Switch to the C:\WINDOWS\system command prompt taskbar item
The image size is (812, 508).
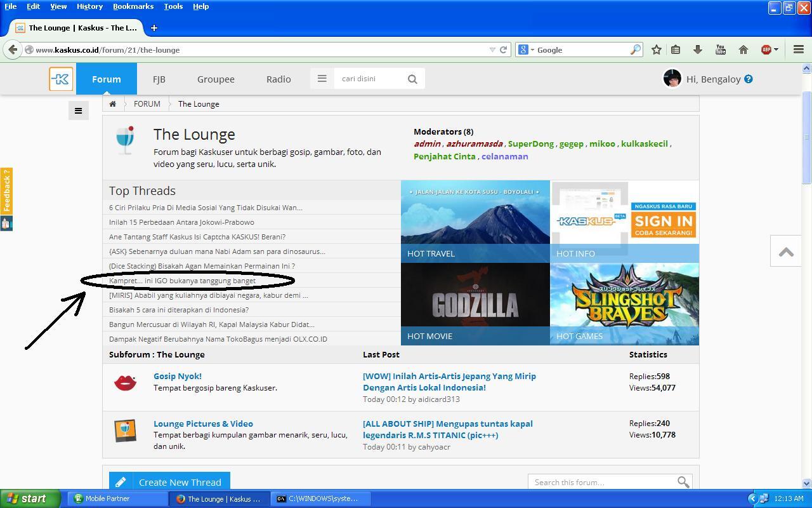(321, 498)
